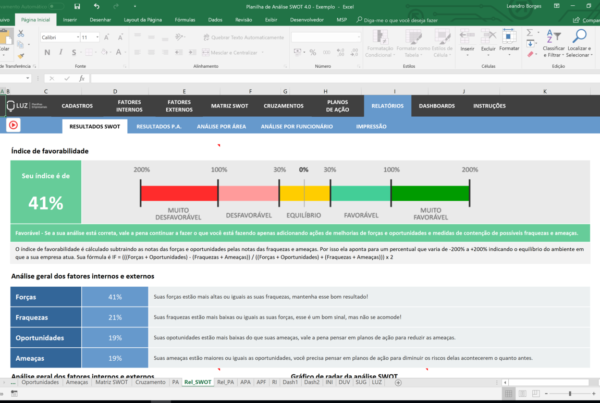Toggle underline S formatting
The height and width of the screenshot is (403, 600).
click(x=74, y=52)
